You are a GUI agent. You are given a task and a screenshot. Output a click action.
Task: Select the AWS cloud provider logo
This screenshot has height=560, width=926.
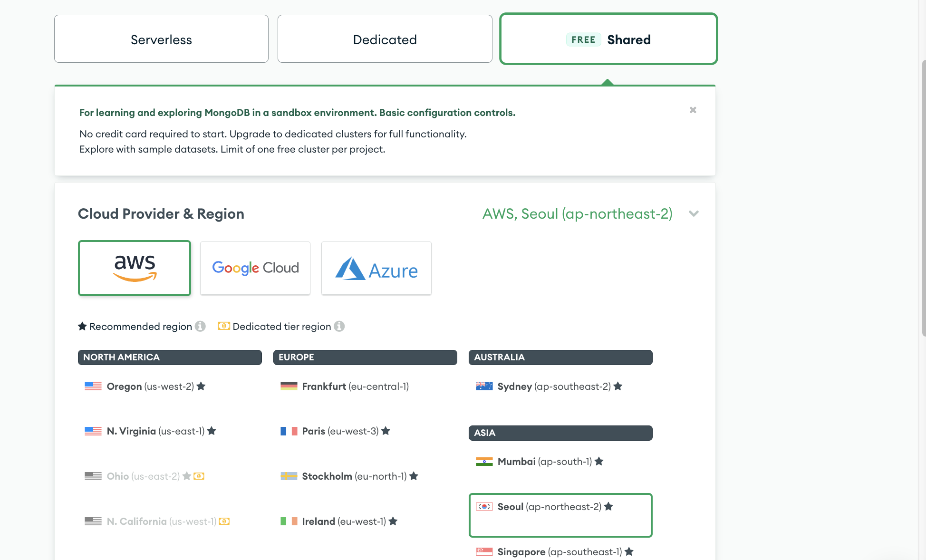click(x=135, y=268)
